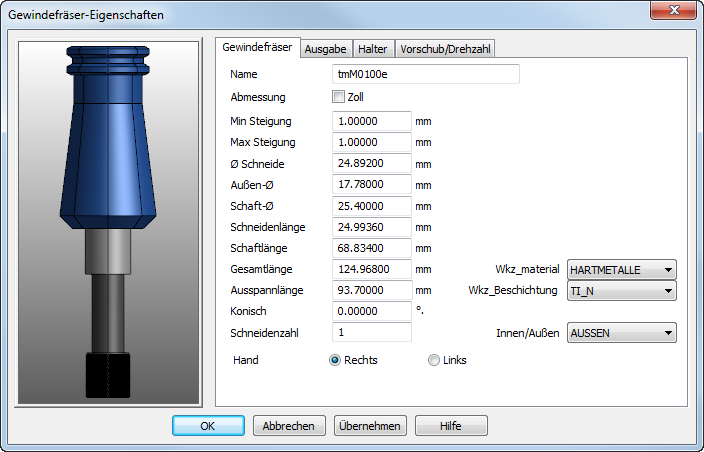704x452 pixels.
Task: Open the Halter tab
Action: (x=373, y=49)
